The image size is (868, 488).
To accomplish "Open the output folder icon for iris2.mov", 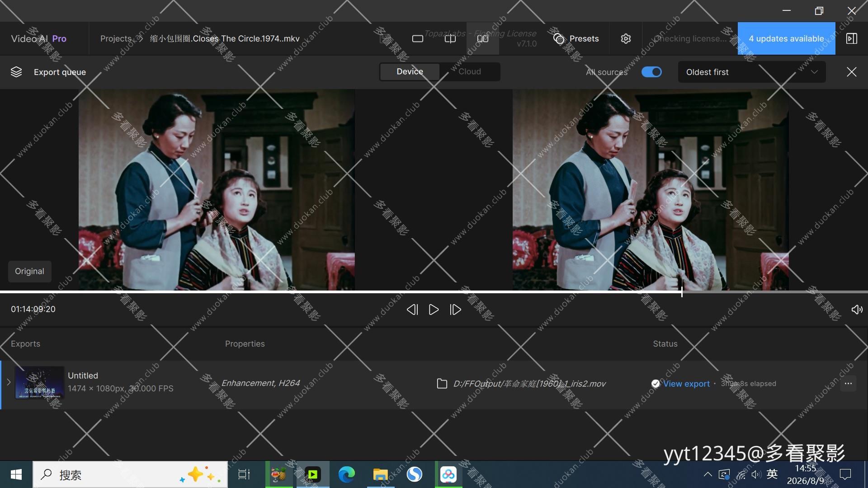I will [442, 384].
